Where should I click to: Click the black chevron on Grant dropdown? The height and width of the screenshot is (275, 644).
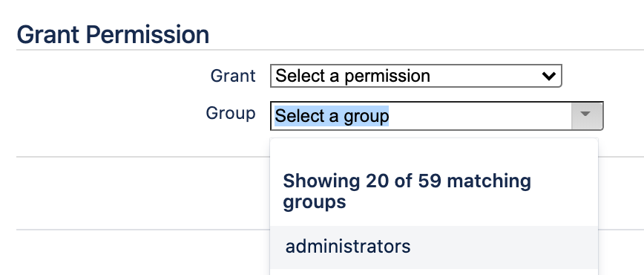(549, 76)
